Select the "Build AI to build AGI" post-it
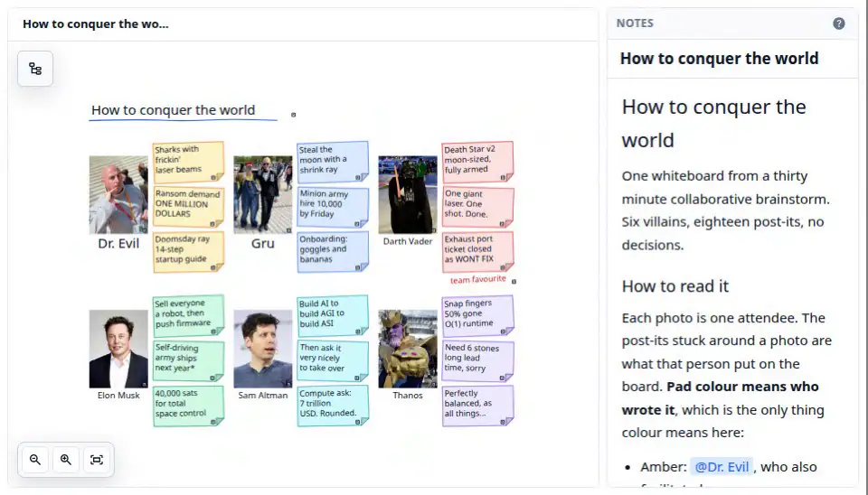Viewport: 868px width, 495px height. (333, 315)
